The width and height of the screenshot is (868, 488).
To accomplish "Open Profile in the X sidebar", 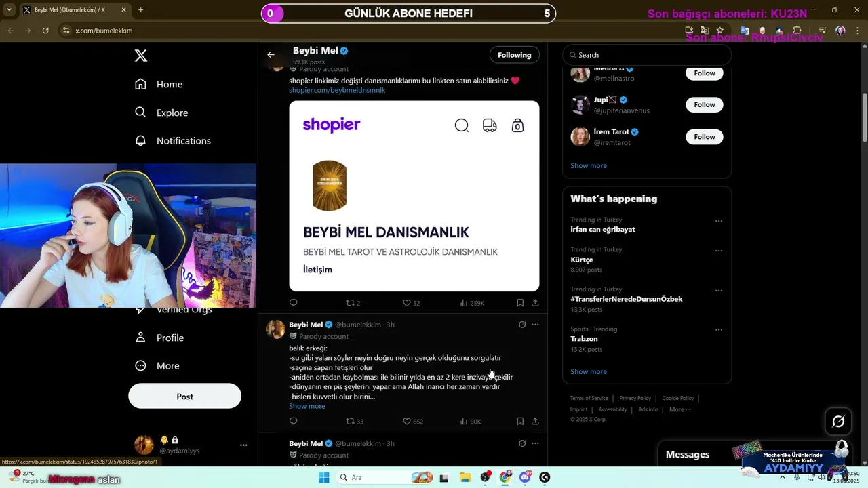I will click(x=159, y=338).
